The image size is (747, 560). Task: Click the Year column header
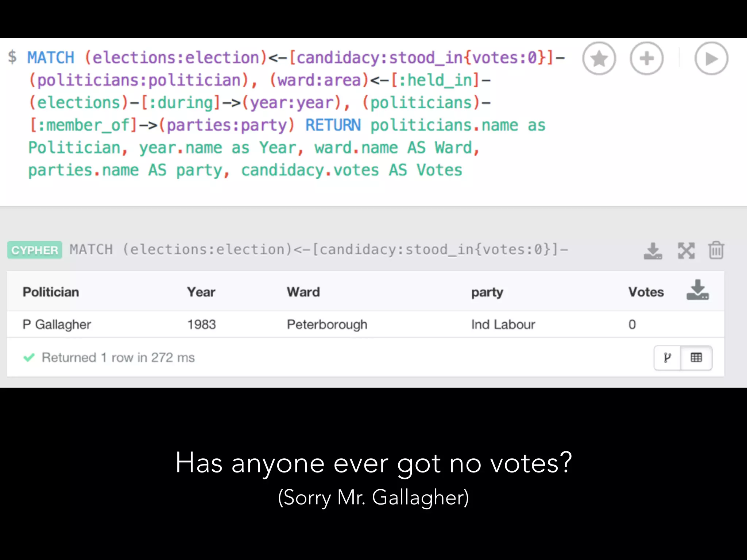click(x=201, y=292)
